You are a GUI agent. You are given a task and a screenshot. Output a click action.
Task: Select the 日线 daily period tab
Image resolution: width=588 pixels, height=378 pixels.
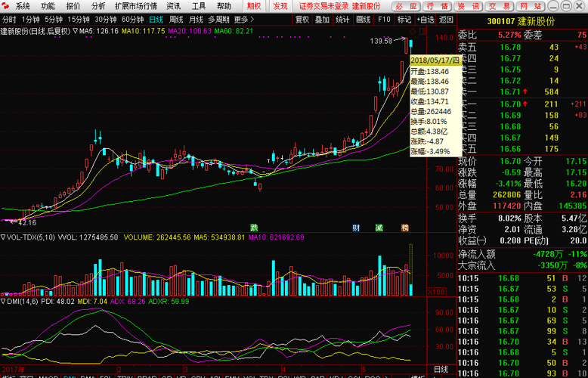point(156,19)
